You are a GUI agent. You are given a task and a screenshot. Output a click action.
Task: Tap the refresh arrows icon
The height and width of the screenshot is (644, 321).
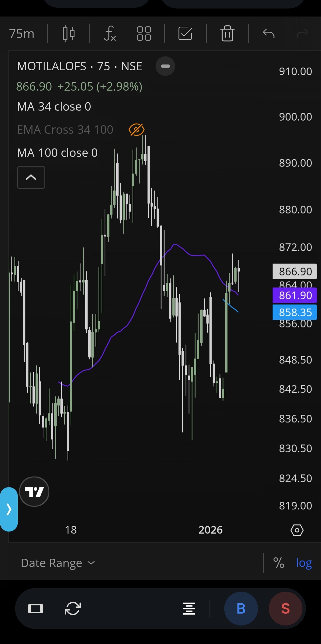pyautogui.click(x=73, y=609)
